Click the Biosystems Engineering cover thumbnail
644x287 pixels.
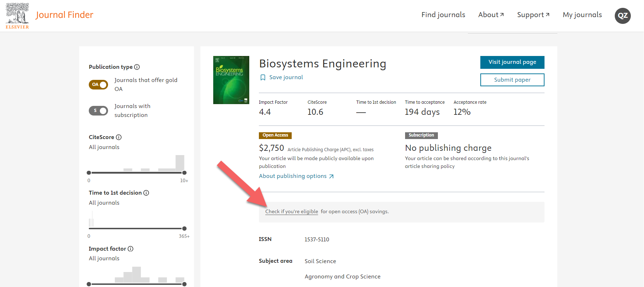[x=231, y=80]
